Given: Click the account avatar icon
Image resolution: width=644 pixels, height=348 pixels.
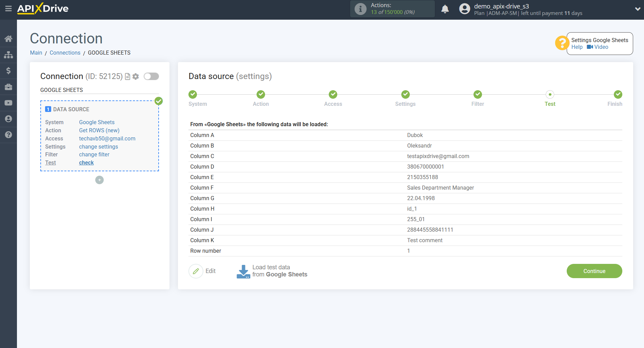Looking at the screenshot, I should point(465,9).
